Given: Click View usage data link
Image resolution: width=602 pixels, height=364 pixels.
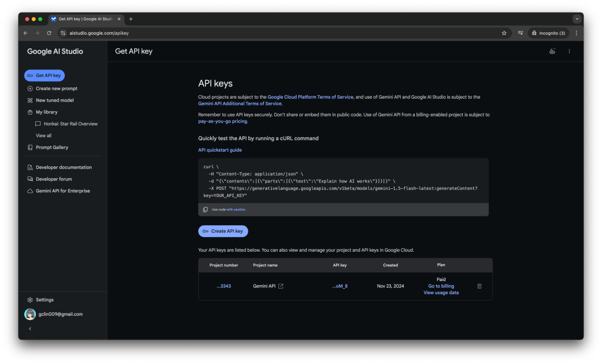Looking at the screenshot, I should [x=441, y=293].
